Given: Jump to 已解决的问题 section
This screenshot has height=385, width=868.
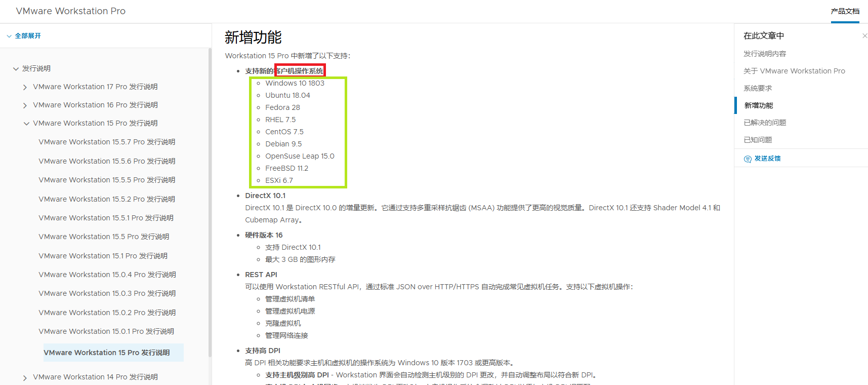Looking at the screenshot, I should tap(765, 123).
